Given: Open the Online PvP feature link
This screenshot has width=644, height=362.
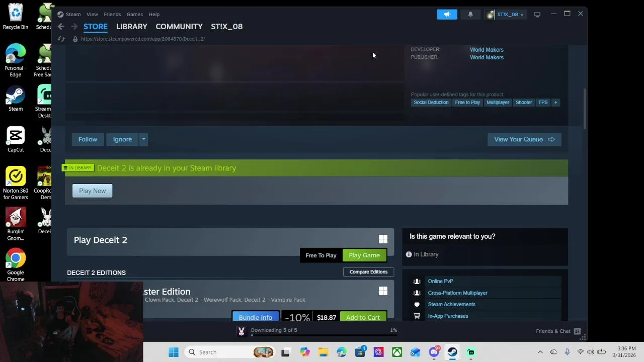Looking at the screenshot, I should click(441, 281).
